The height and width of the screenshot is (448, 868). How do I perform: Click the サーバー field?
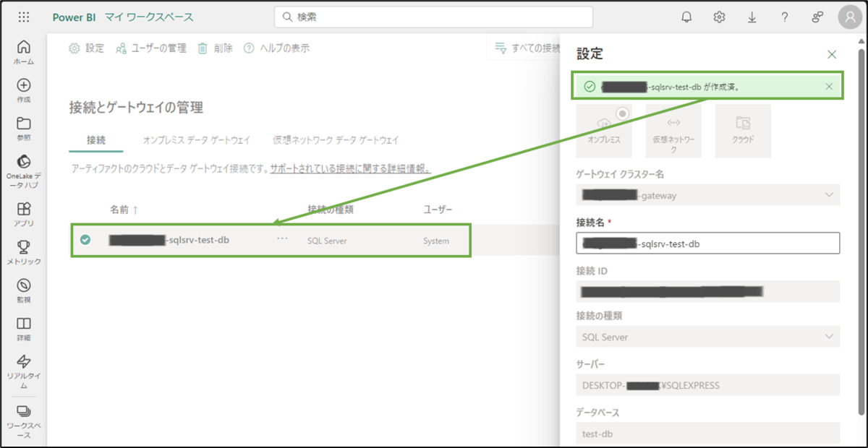click(x=708, y=385)
